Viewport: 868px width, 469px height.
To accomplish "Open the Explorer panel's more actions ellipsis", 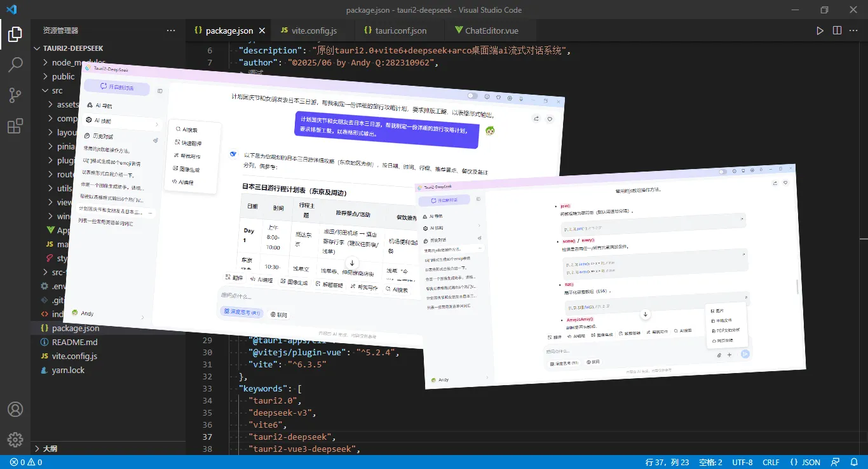I will coord(171,31).
